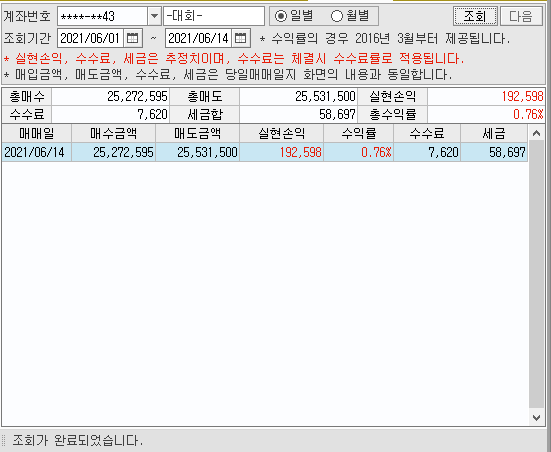Viewport: 551px width, 452px height.
Task: Click the 조회기간 label
Action: pyautogui.click(x=27, y=38)
